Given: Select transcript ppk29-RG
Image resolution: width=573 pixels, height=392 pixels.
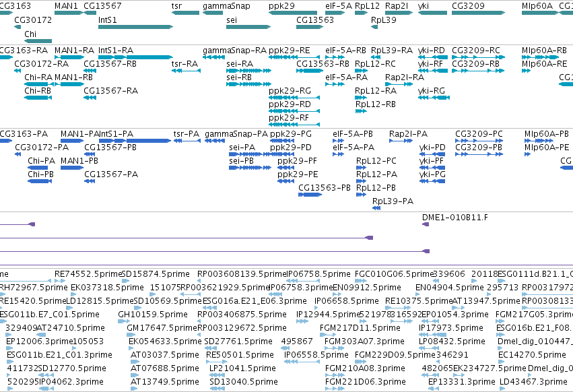Looking at the screenshot, I should tap(290, 91).
